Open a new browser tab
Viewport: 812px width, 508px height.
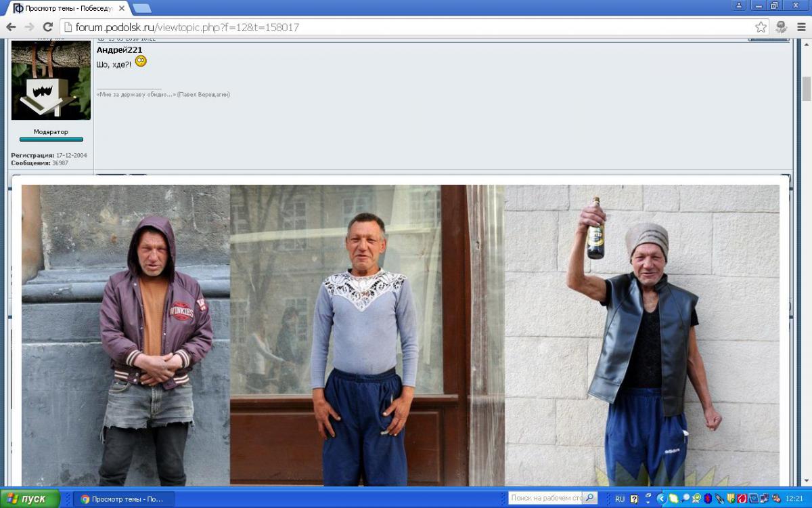pyautogui.click(x=142, y=9)
